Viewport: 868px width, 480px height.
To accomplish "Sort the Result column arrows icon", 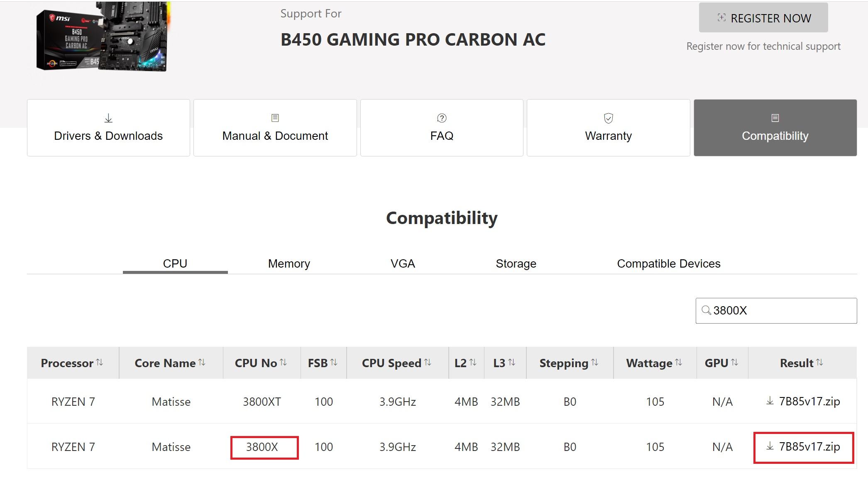I will click(819, 363).
